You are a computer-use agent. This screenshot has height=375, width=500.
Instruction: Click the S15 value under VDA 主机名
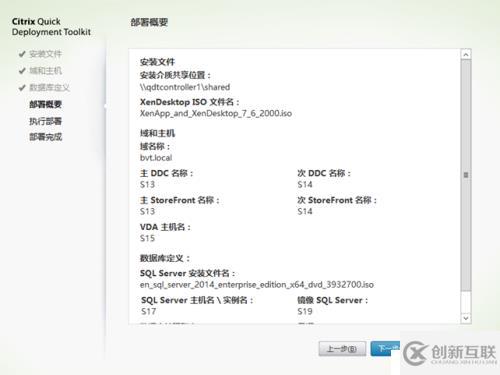[x=147, y=238]
